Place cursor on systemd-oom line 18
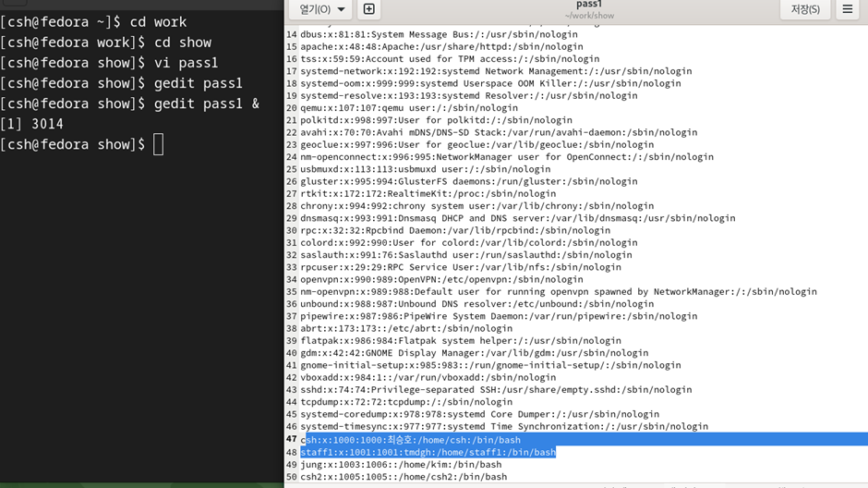Viewport: 868px width, 488px height. pyautogui.click(x=490, y=83)
